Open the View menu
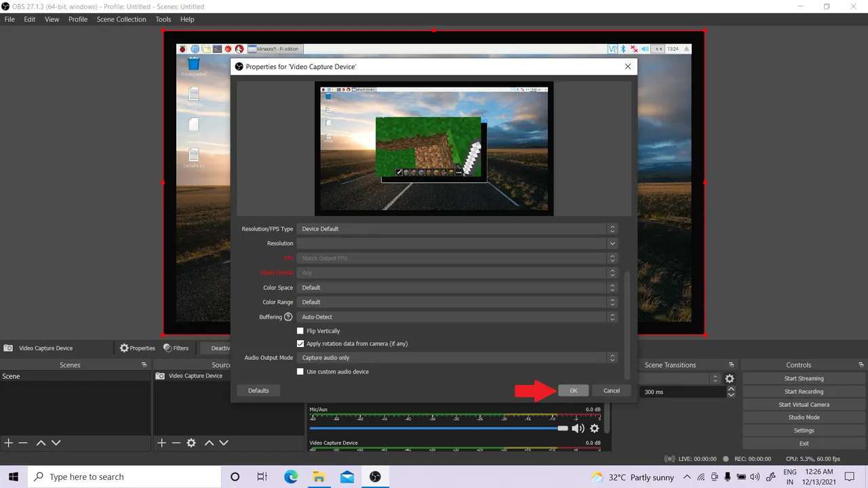The width and height of the screenshot is (868, 488). 52,19
